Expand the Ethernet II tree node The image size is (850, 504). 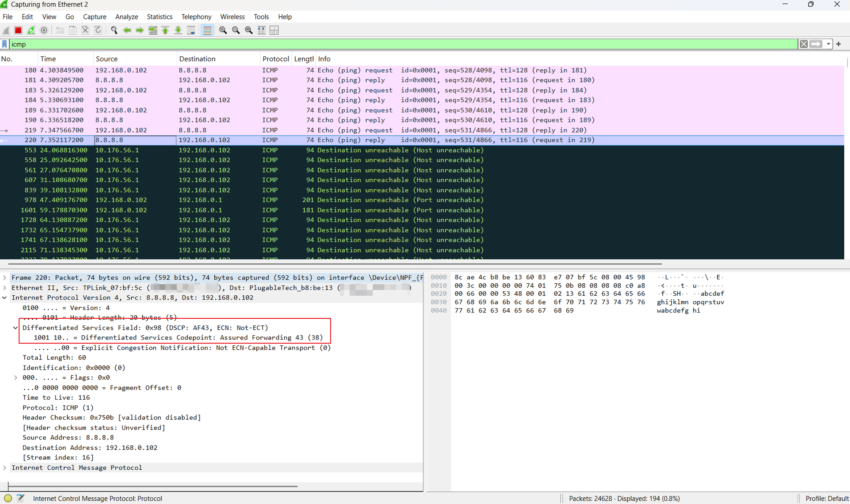pos(5,288)
